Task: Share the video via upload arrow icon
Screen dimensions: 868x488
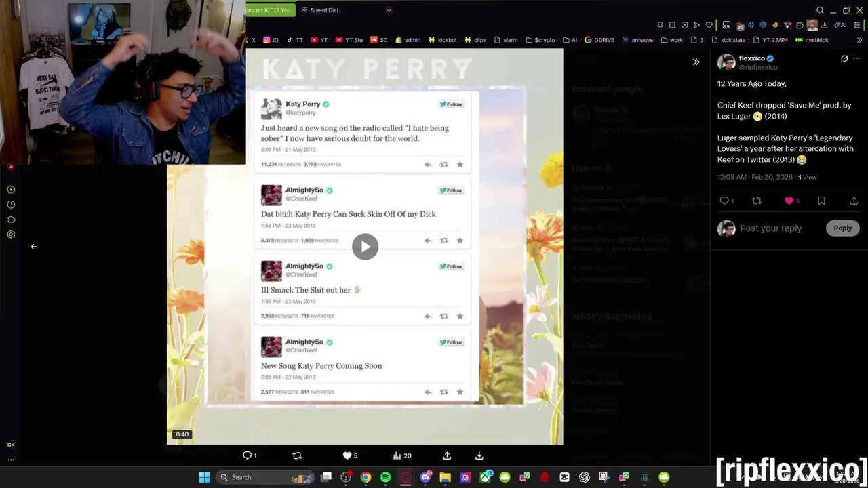Action: (x=447, y=455)
